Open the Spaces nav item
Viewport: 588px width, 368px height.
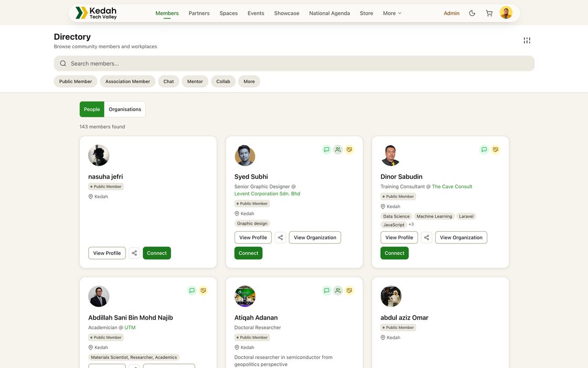tap(228, 13)
